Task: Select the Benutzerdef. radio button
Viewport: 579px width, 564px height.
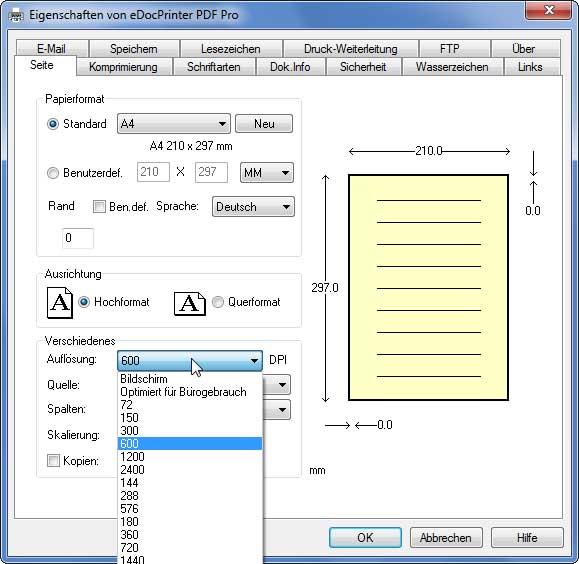Action: [53, 173]
